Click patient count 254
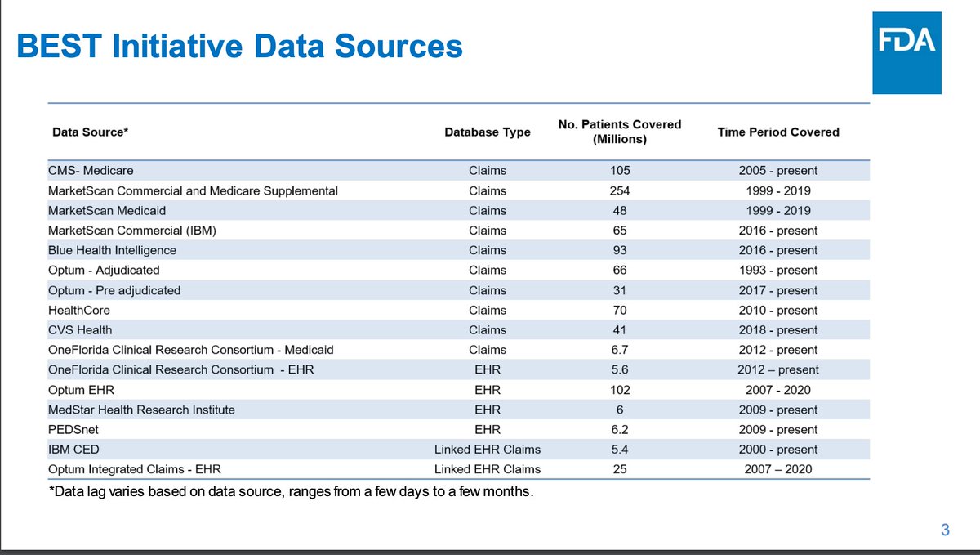Screen dimensions: 980x555 point(620,190)
